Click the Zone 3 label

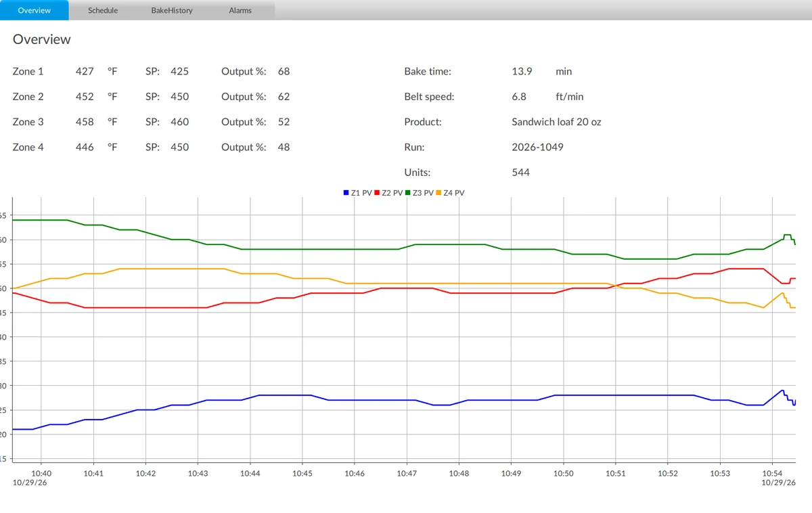click(28, 122)
